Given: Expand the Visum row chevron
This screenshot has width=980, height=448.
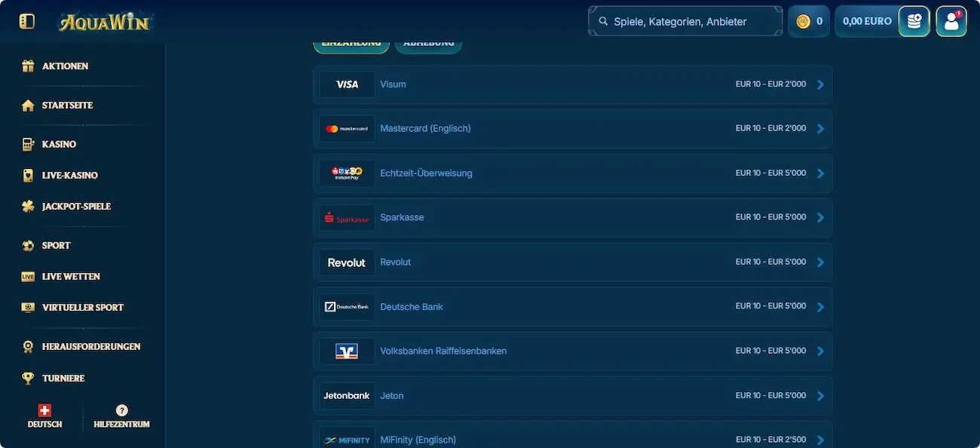Looking at the screenshot, I should click(x=821, y=84).
